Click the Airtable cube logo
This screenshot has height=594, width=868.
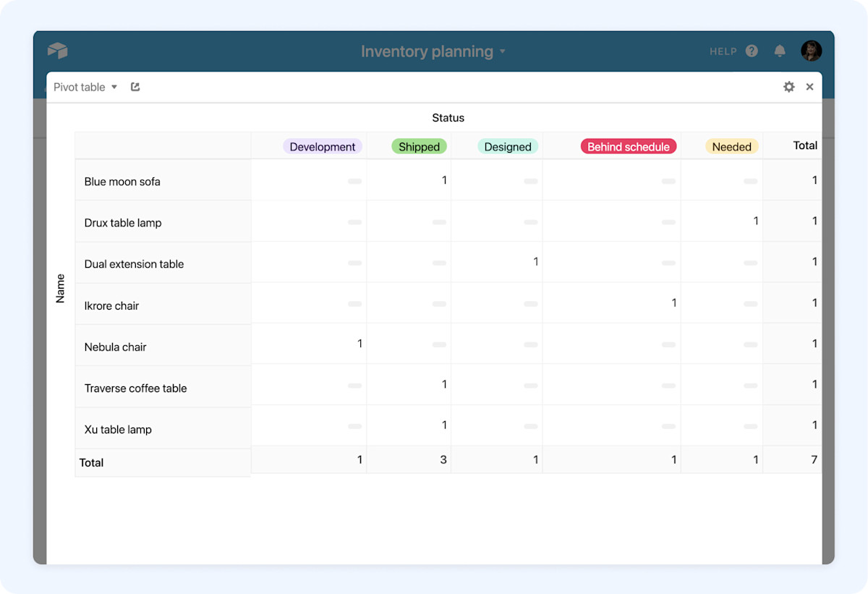[57, 51]
